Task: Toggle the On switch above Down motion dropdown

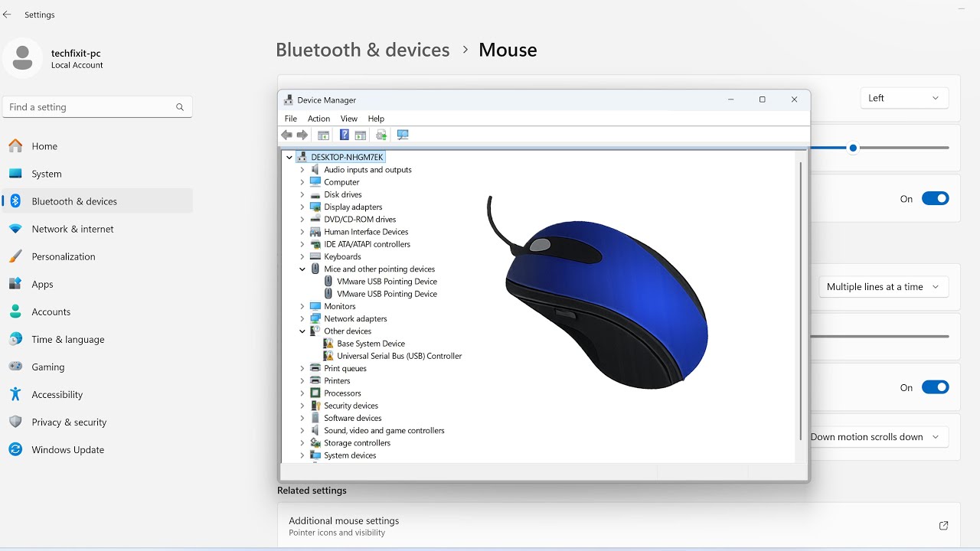Action: (x=935, y=388)
